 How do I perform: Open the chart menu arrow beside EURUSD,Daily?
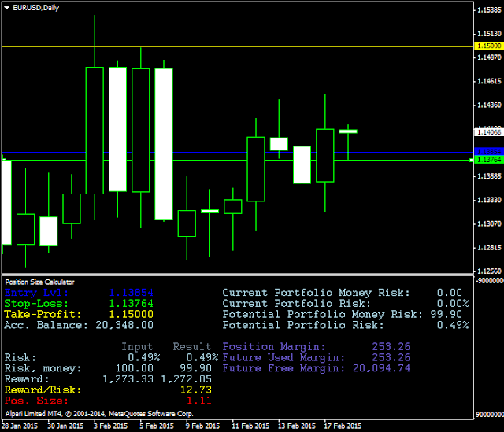tap(7, 8)
